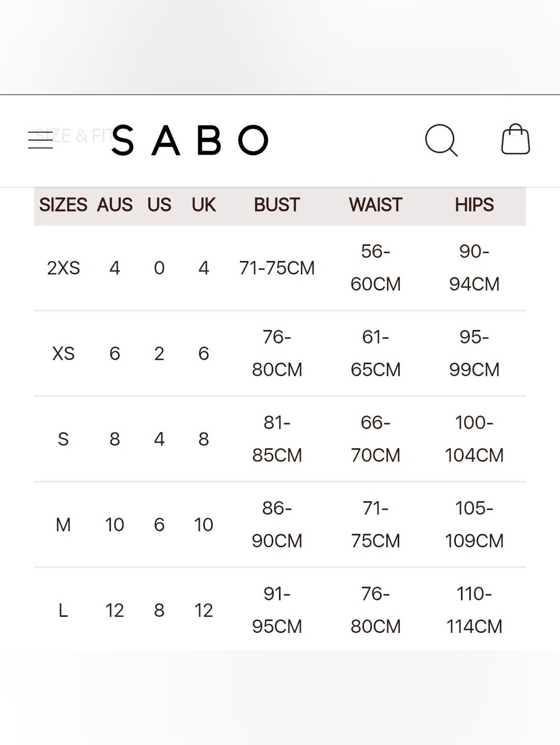Select the 2XS size row label

(x=63, y=268)
